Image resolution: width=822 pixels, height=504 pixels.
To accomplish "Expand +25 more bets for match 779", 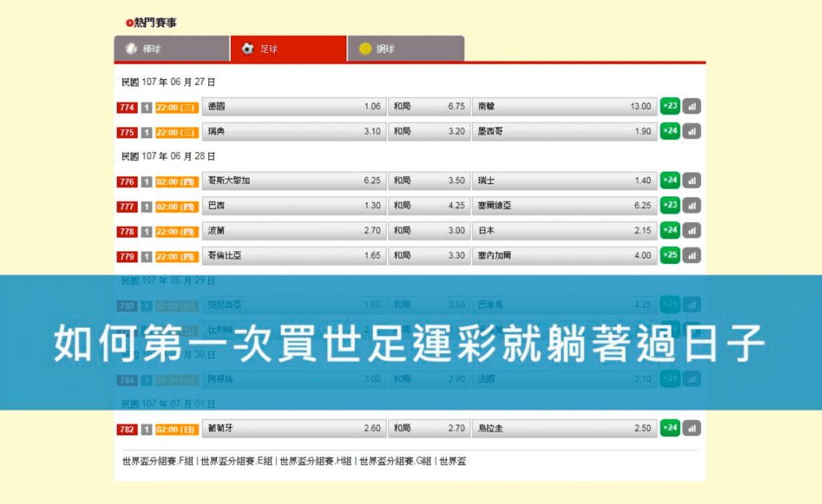I will [670, 255].
